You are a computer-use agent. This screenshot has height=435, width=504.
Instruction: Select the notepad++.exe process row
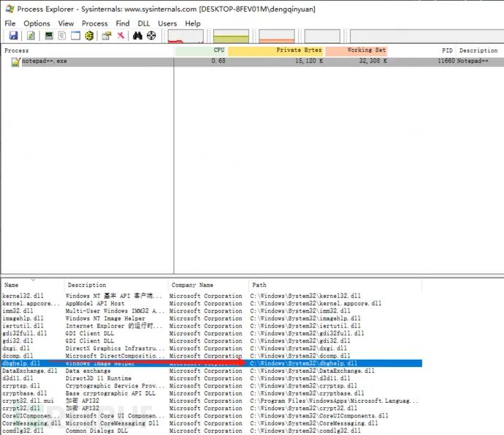pos(252,61)
